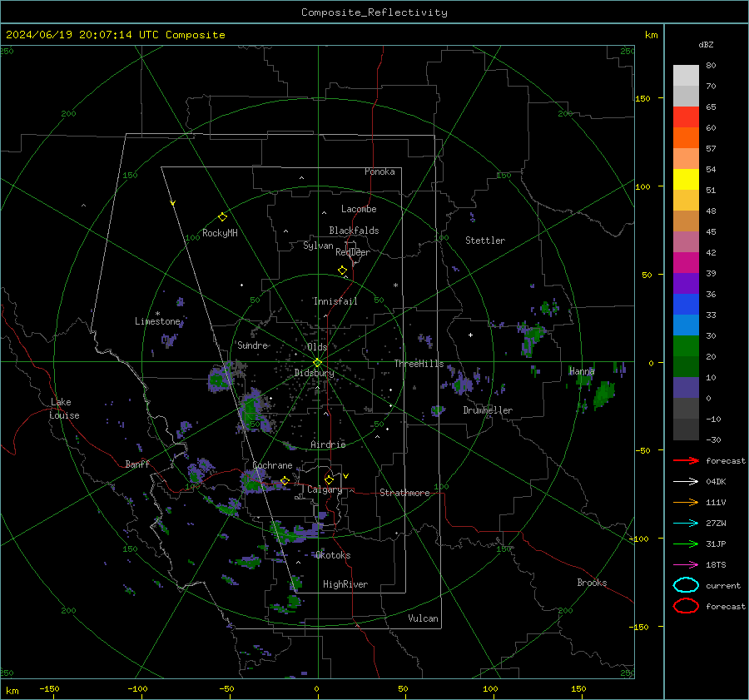Select the Ponoka label

coord(379,171)
